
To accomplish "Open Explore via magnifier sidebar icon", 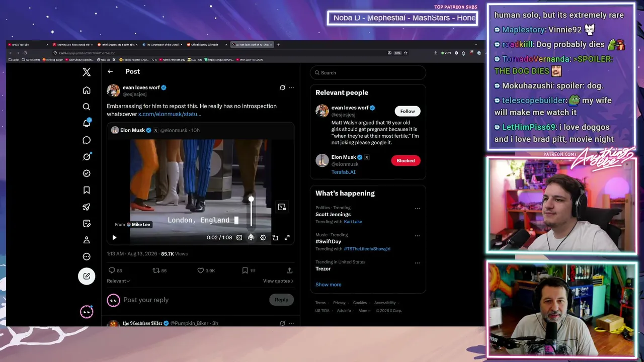I will point(87,107).
